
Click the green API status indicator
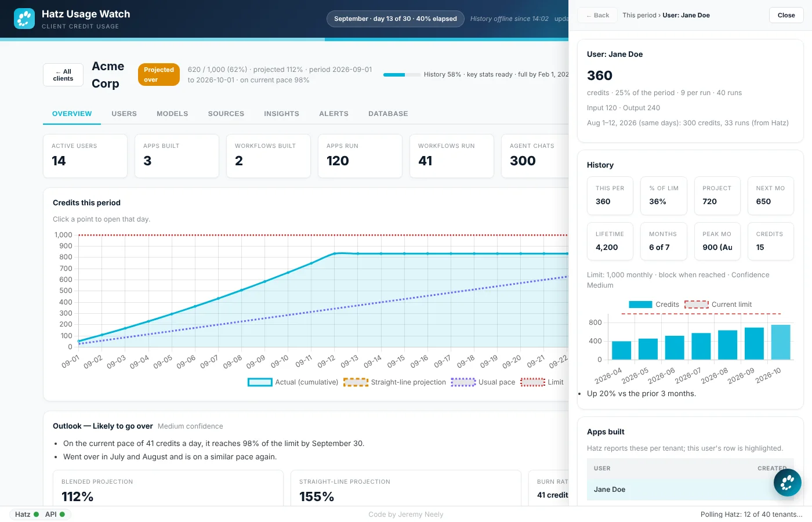point(63,514)
